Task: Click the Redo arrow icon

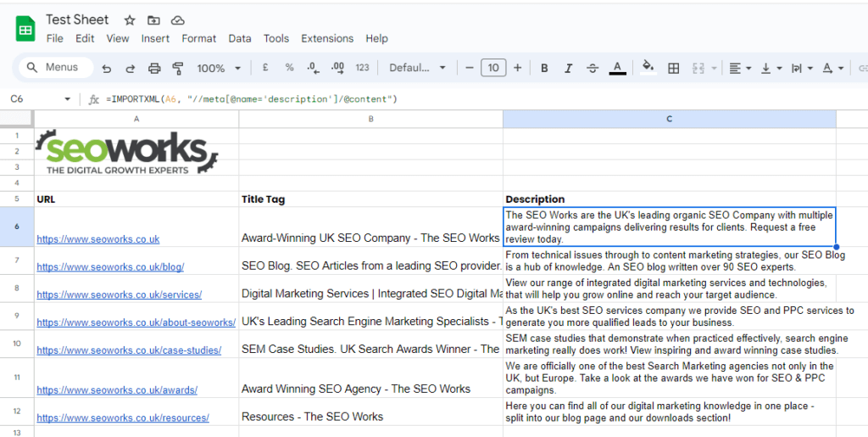Action: click(x=131, y=69)
